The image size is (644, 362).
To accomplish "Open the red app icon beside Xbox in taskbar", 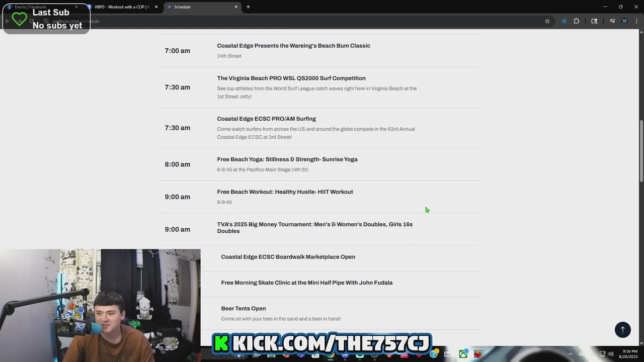I will point(477,354).
